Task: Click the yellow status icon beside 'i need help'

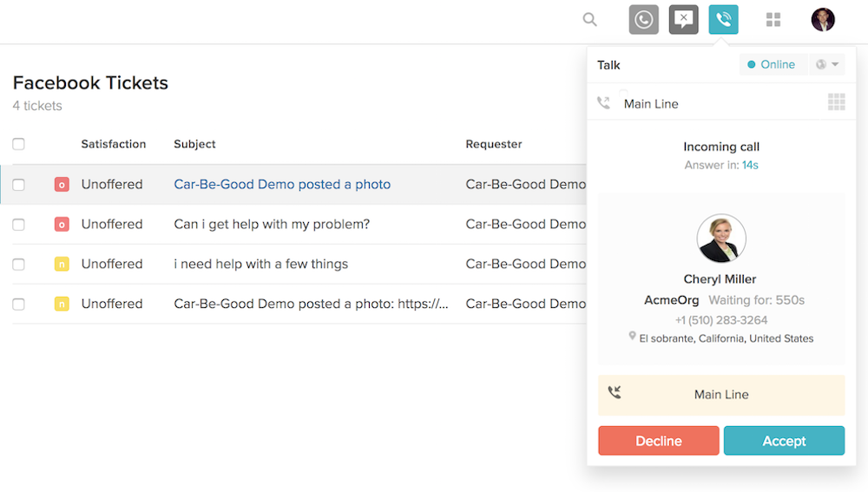Action: point(62,264)
